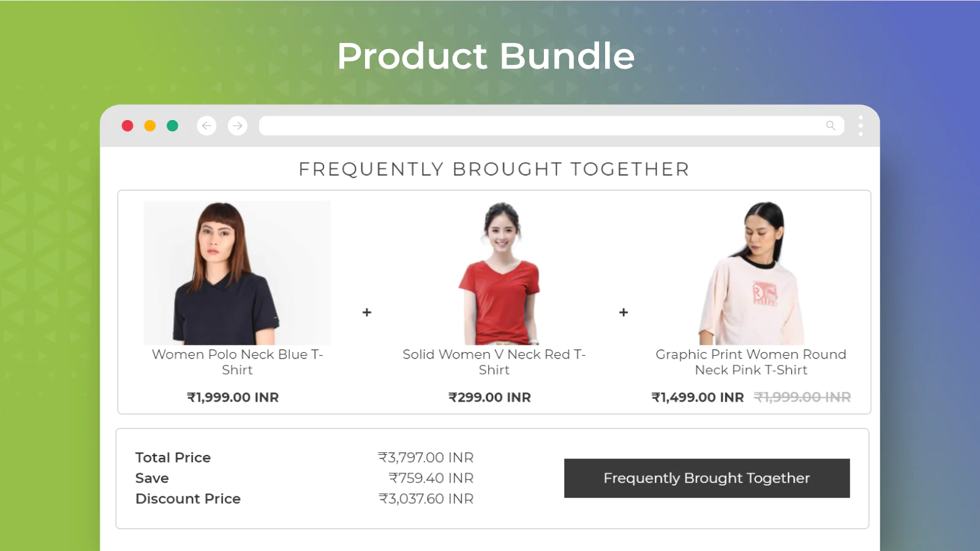Open the three-dot browser menu

(x=861, y=126)
